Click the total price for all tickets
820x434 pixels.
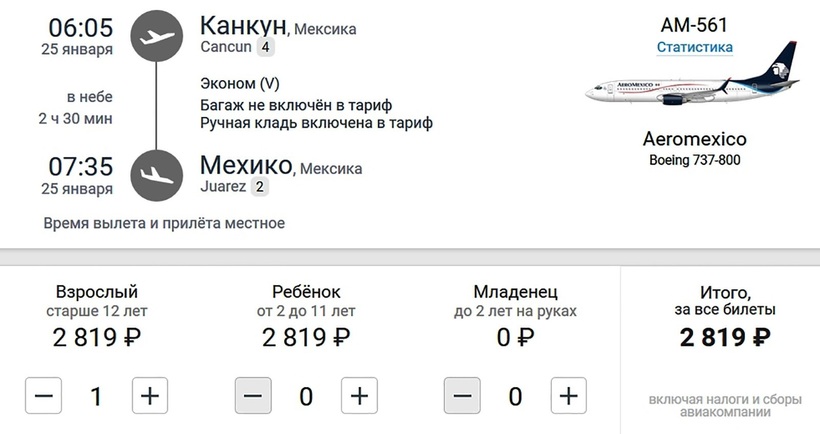point(724,337)
